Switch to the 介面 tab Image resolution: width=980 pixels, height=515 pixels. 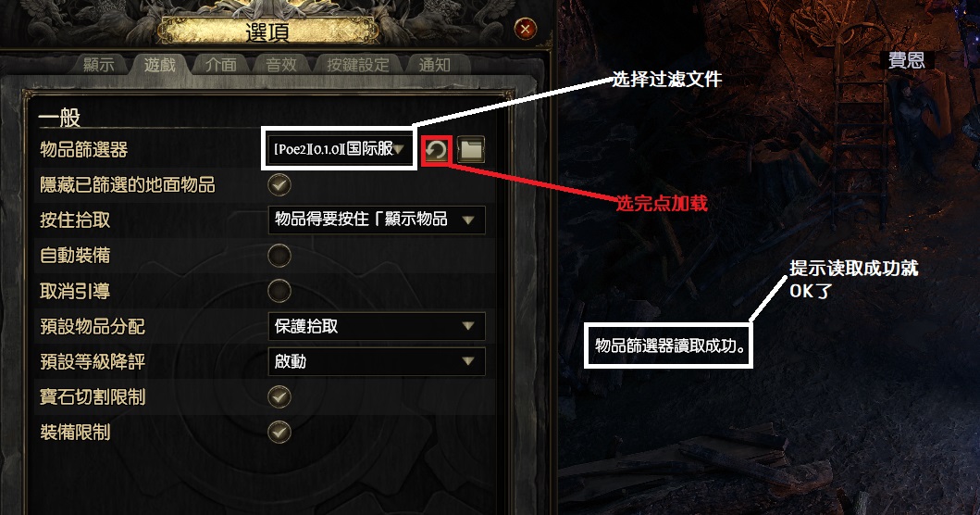coord(220,65)
